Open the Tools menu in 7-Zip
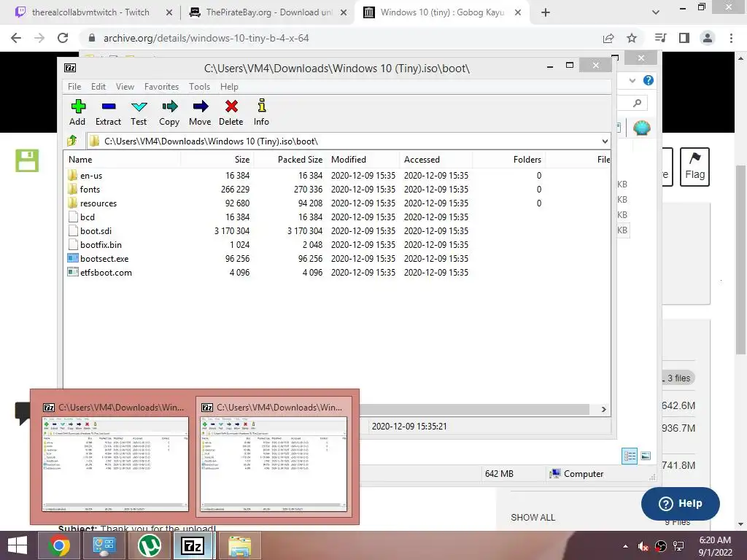747x560 pixels. [199, 87]
